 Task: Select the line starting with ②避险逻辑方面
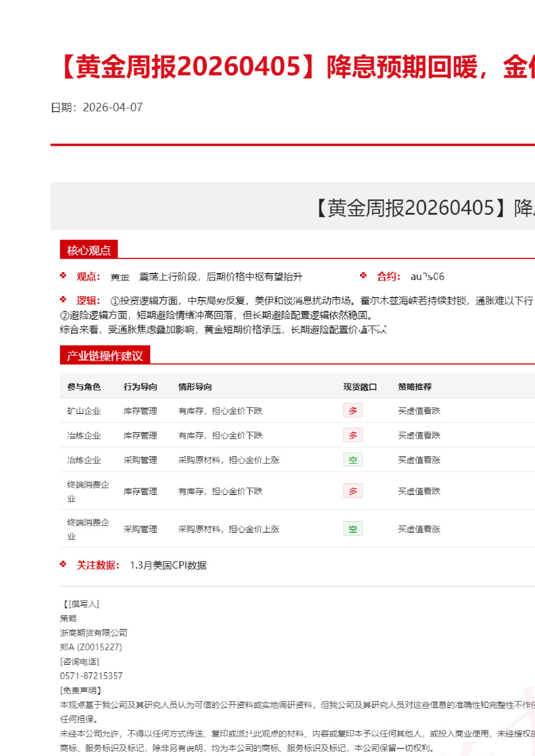pyautogui.click(x=216, y=315)
